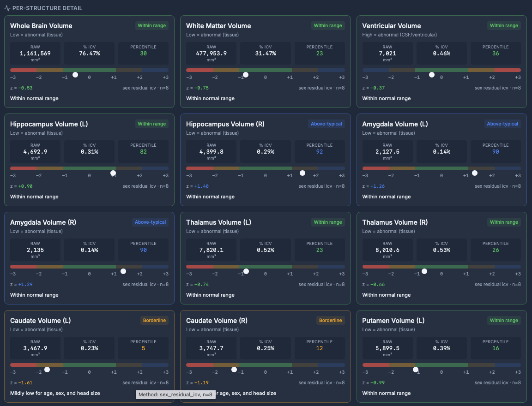The width and height of the screenshot is (532, 406).
Task: Click the Whole Brain Volume z-score marker
Action: (x=75, y=75)
